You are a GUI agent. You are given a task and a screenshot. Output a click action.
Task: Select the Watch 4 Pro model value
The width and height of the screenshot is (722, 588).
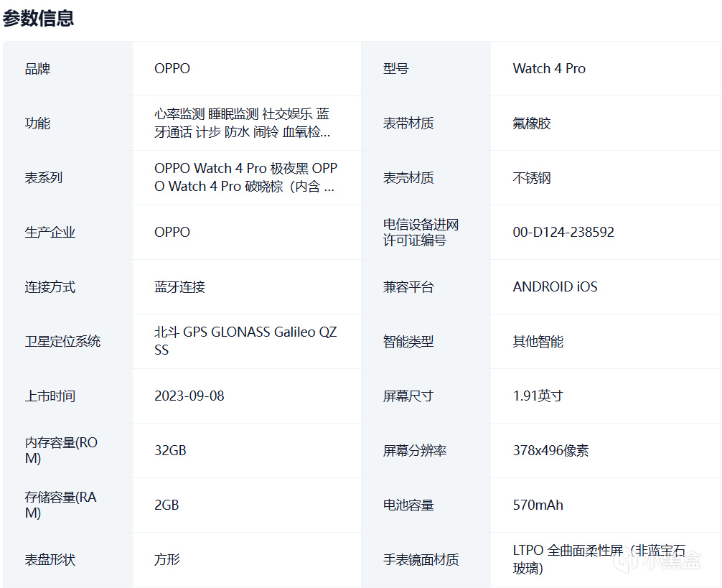pyautogui.click(x=549, y=69)
